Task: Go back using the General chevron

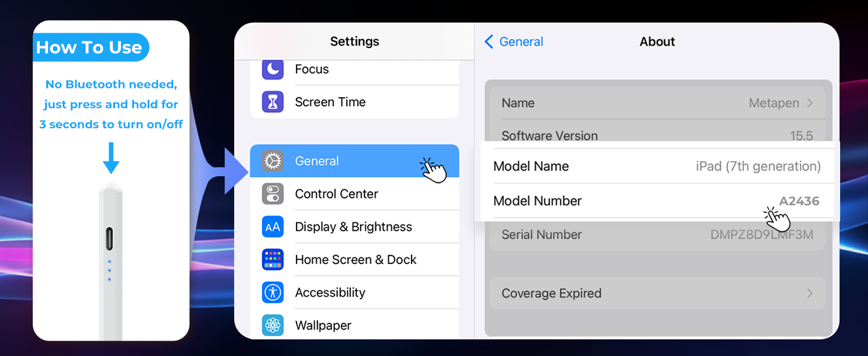Action: coord(489,42)
